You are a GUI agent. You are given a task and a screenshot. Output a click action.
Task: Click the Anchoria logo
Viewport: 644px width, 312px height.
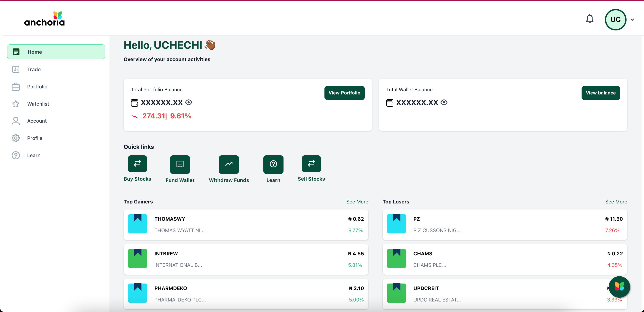45,19
